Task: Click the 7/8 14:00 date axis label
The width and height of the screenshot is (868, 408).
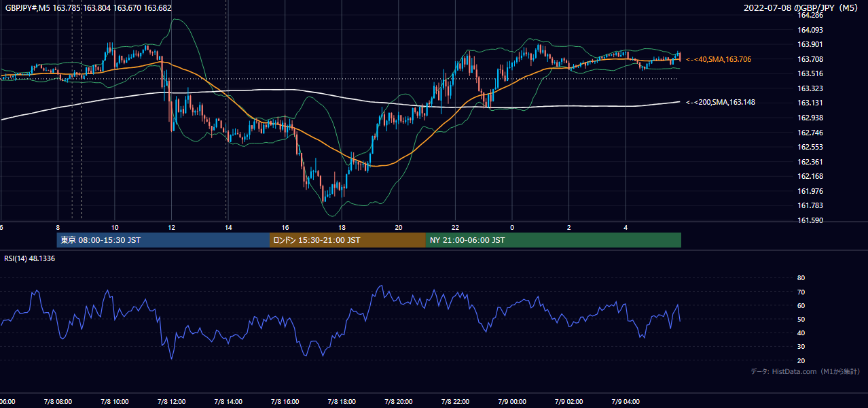Action: pos(228,402)
